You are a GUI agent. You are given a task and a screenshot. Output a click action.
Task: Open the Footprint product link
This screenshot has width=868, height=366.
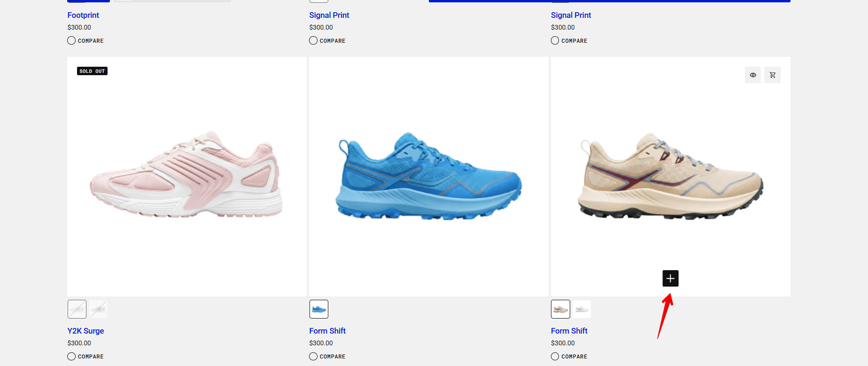click(83, 15)
